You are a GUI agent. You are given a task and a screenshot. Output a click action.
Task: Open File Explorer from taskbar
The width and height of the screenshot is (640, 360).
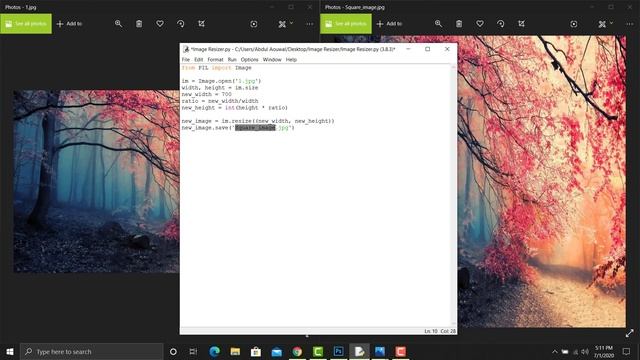pos(235,351)
